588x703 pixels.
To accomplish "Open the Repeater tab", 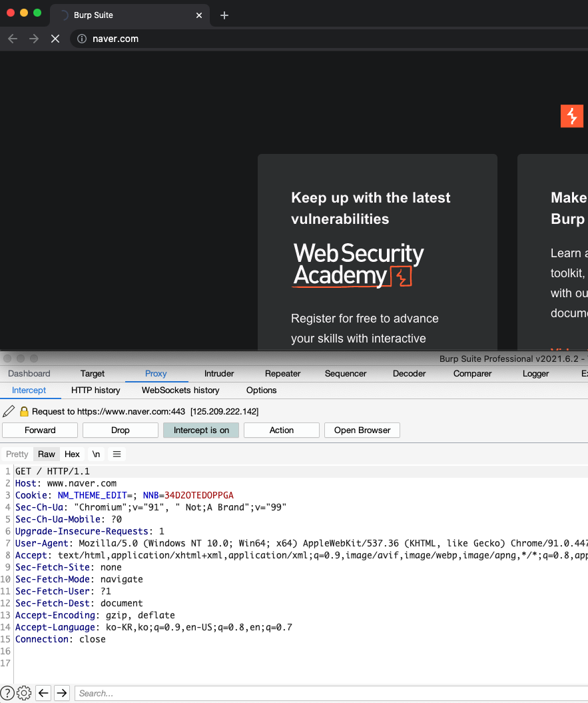I will (283, 373).
